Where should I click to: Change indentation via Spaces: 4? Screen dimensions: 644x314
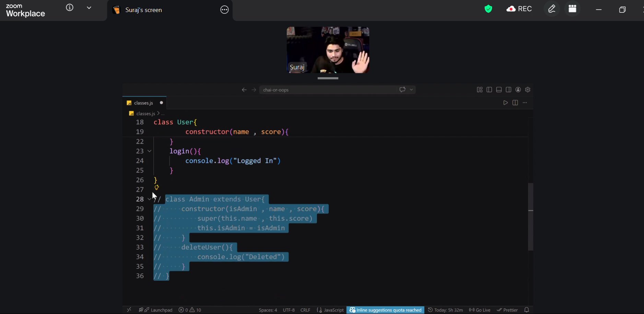tap(268, 310)
